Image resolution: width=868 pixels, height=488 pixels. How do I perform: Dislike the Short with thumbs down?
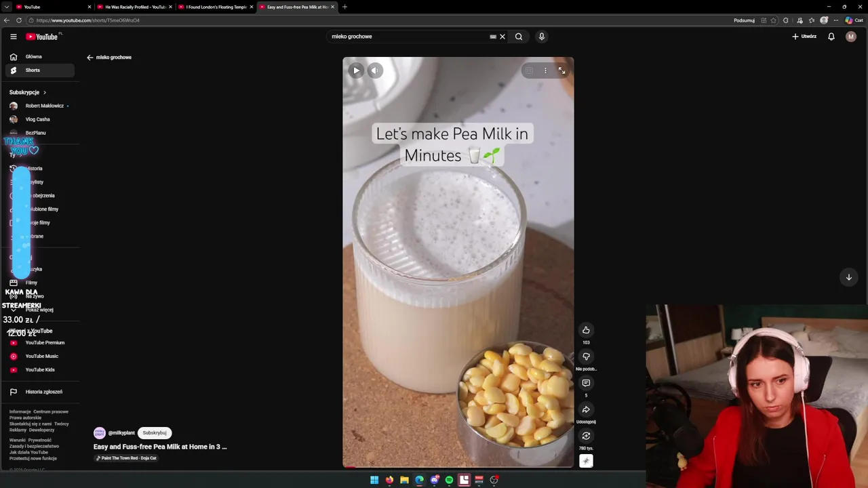pyautogui.click(x=586, y=357)
